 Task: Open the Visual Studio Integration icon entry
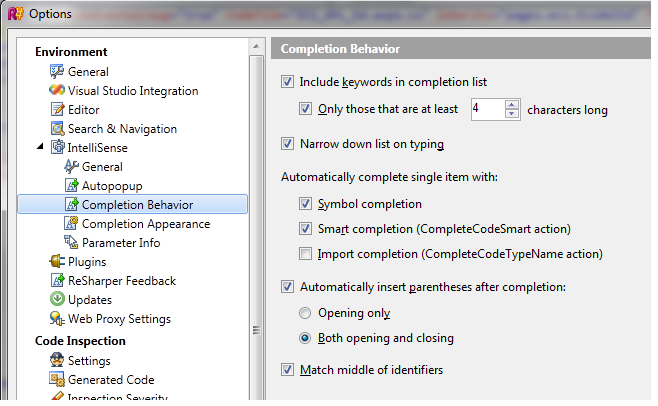point(57,90)
